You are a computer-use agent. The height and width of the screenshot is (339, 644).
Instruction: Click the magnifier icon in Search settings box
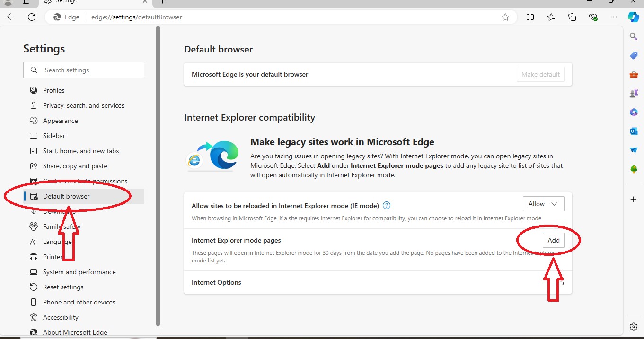(x=34, y=70)
